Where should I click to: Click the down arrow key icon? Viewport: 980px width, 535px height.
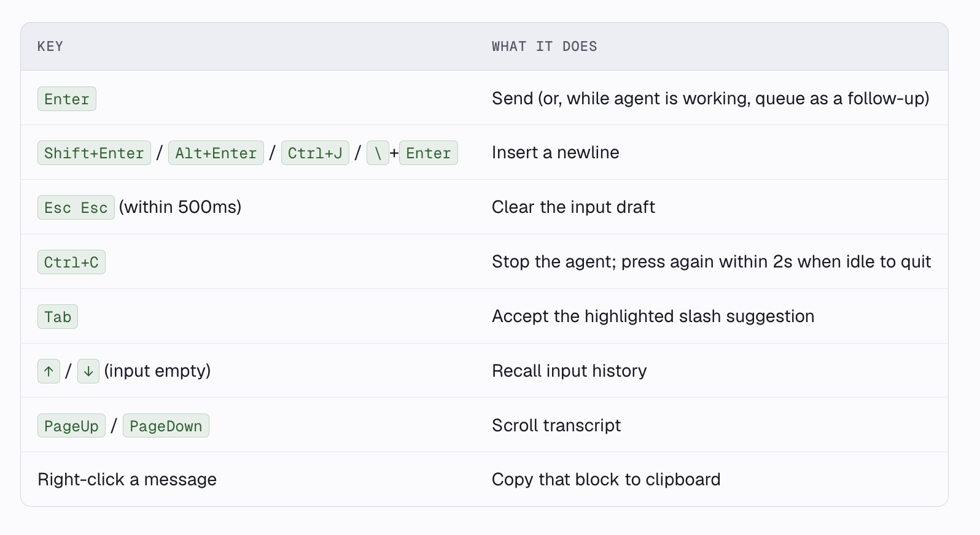88,371
